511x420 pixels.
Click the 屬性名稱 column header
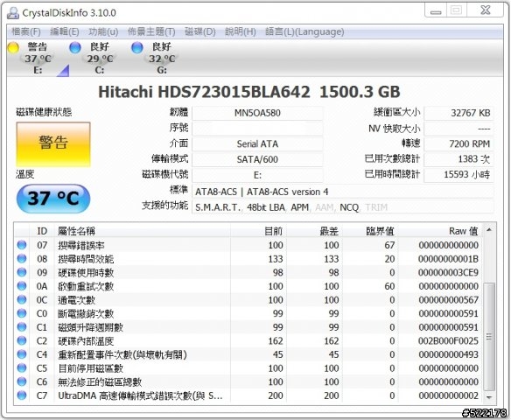[142, 231]
